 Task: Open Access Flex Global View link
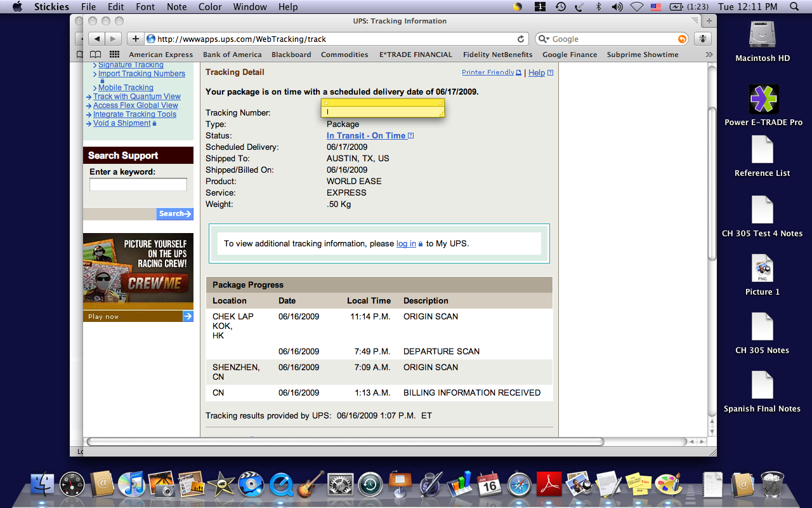pos(136,105)
